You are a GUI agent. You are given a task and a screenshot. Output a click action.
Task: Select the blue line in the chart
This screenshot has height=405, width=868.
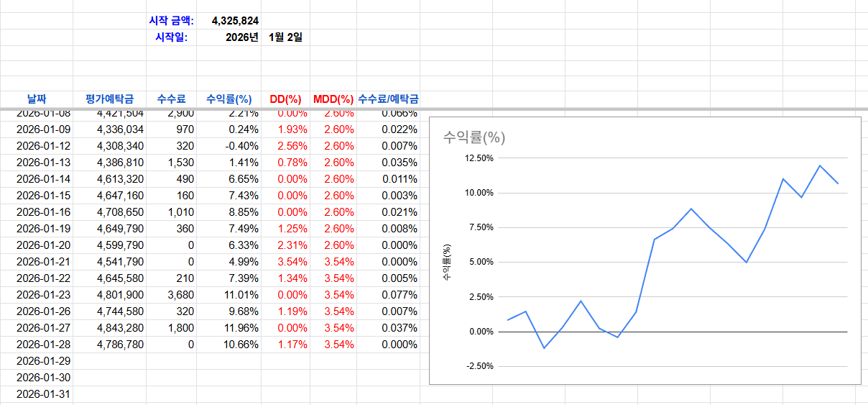pos(673,257)
